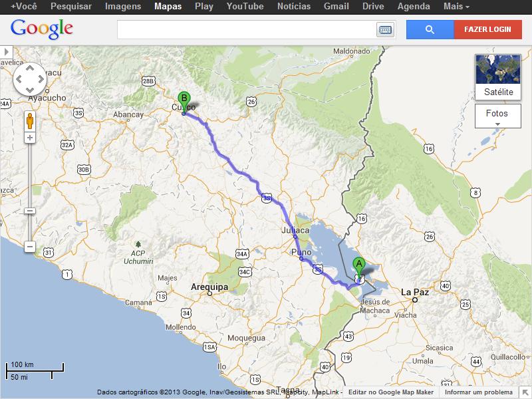This screenshot has height=399, width=532.
Task: Open Notícias in top bar
Action: pyautogui.click(x=294, y=7)
